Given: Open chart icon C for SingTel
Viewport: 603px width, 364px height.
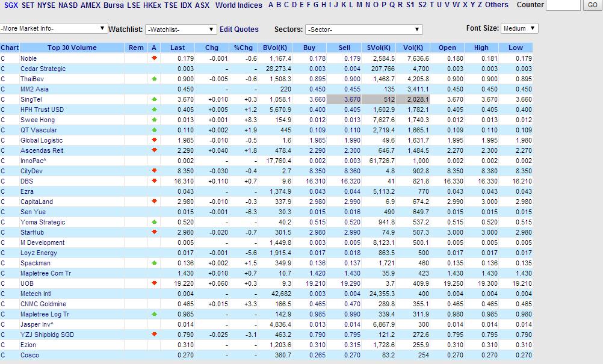Looking at the screenshot, I should pos(2,99).
